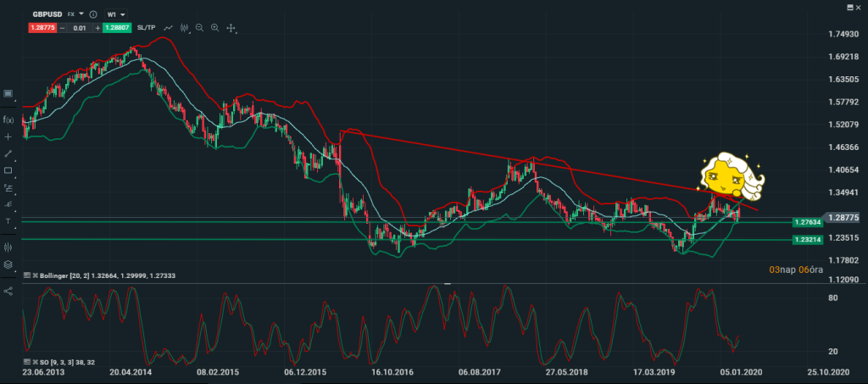Viewport: 868px width, 384px height.
Task: Select the text annotation tool
Action: (8, 220)
